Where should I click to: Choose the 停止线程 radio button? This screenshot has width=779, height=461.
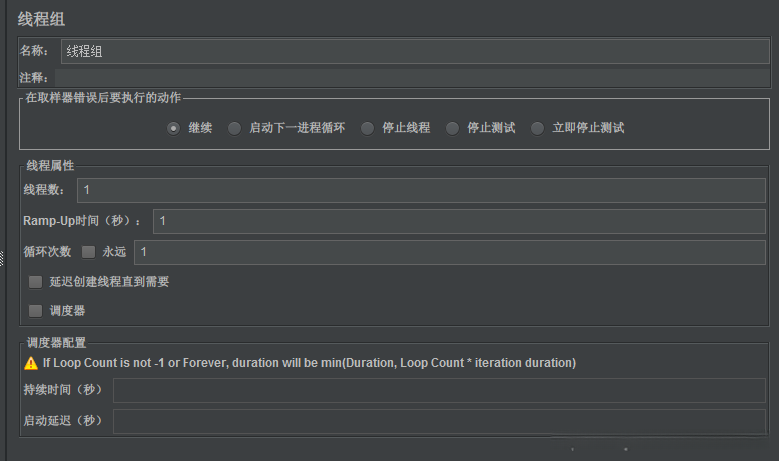click(367, 128)
